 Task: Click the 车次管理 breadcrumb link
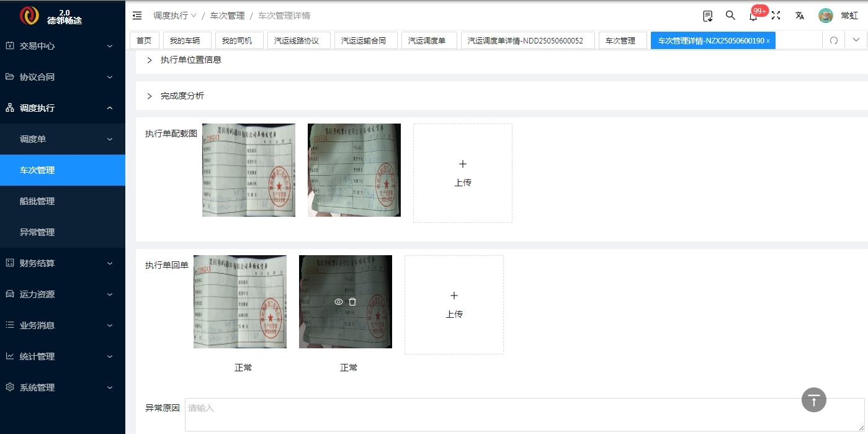point(227,16)
